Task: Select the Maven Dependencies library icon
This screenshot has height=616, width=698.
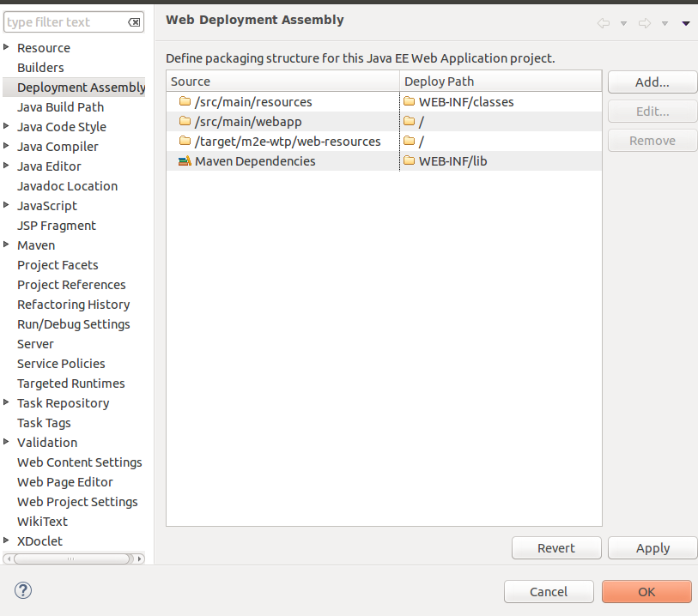Action: tap(185, 161)
